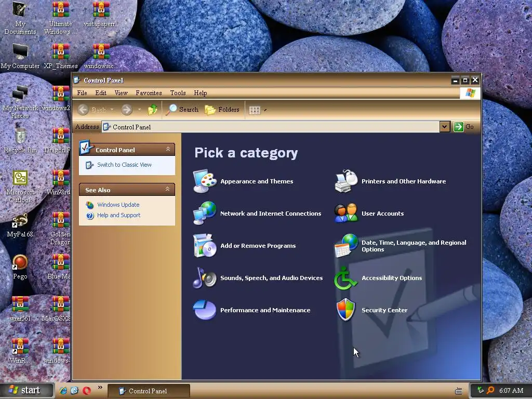Screen dimensions: 532x399
Task: Launch Opera from quick launch bar
Action: point(87,391)
